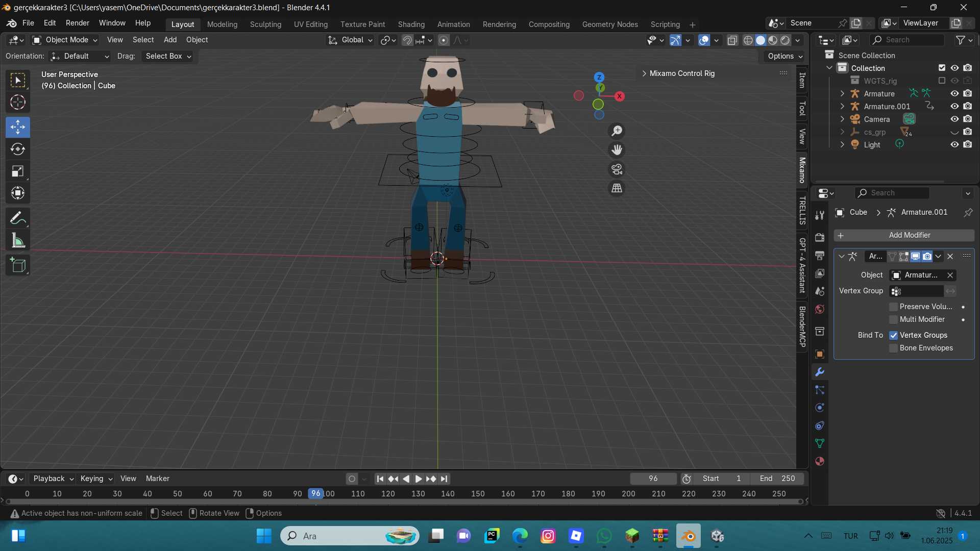
Task: Enable the Bone Envelopes checkbox
Action: point(893,348)
